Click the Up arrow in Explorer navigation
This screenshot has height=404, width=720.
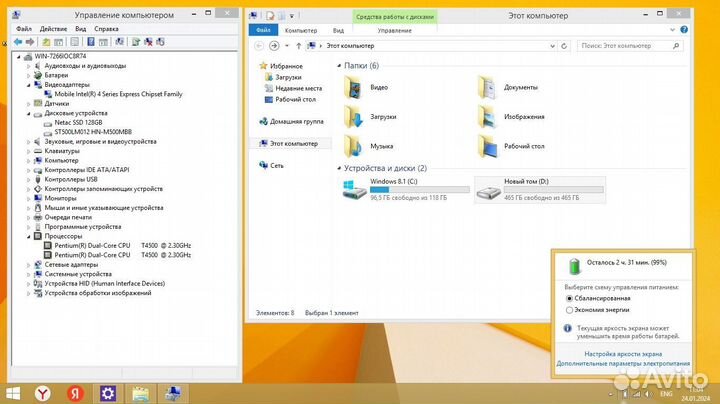[298, 46]
